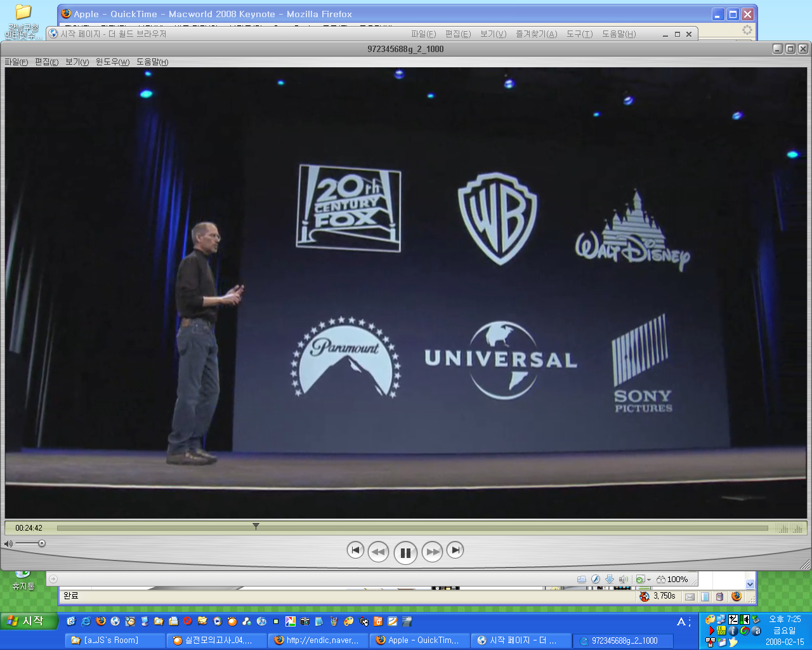Click the scroll down arrow in Firefox window

pyautogui.click(x=750, y=584)
